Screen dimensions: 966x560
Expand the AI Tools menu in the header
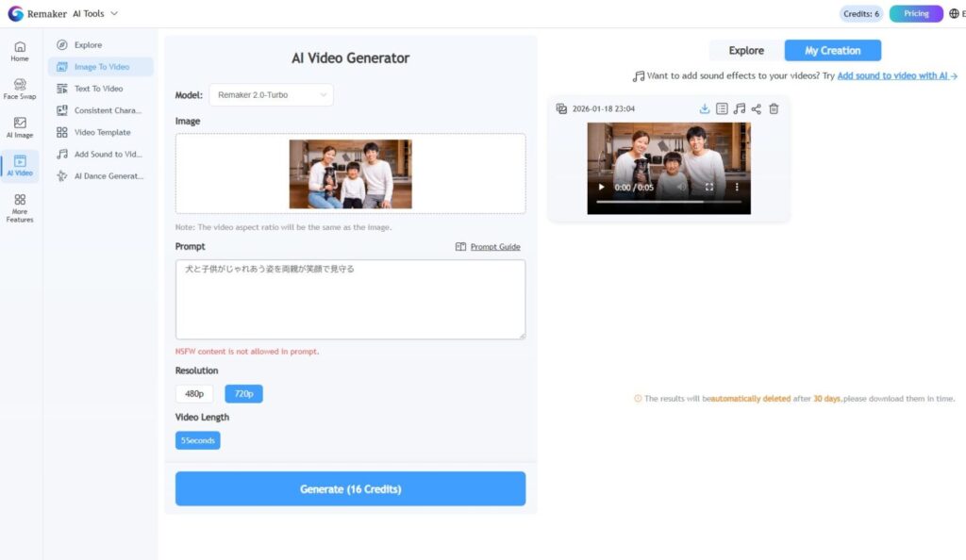click(x=95, y=13)
